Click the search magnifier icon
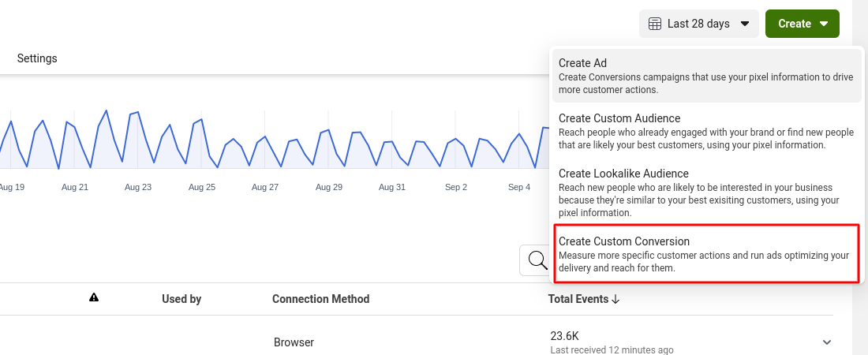Image resolution: width=868 pixels, height=355 pixels. (538, 260)
